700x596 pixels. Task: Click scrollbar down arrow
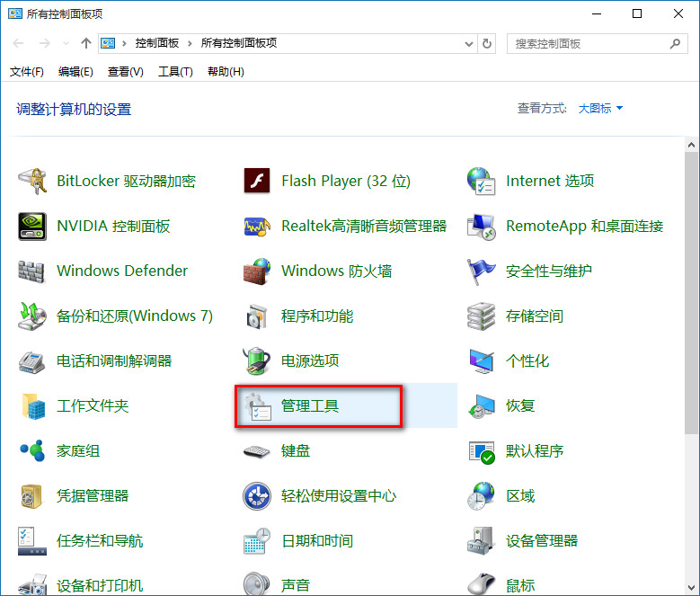(x=692, y=587)
